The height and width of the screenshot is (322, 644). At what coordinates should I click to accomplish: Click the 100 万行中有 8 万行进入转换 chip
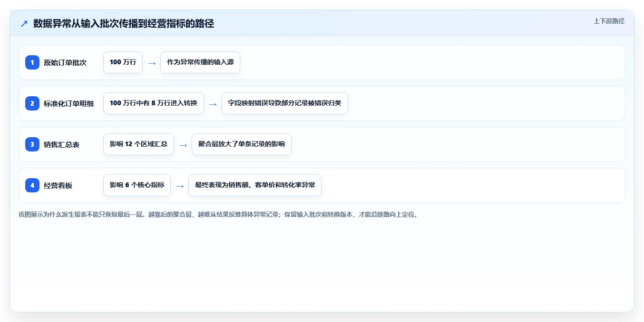pos(154,103)
